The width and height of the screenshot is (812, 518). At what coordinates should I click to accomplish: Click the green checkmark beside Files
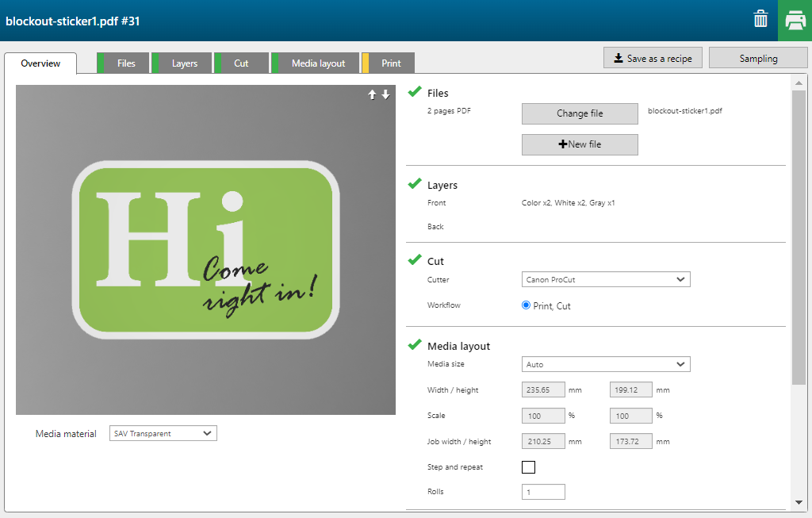coord(414,92)
